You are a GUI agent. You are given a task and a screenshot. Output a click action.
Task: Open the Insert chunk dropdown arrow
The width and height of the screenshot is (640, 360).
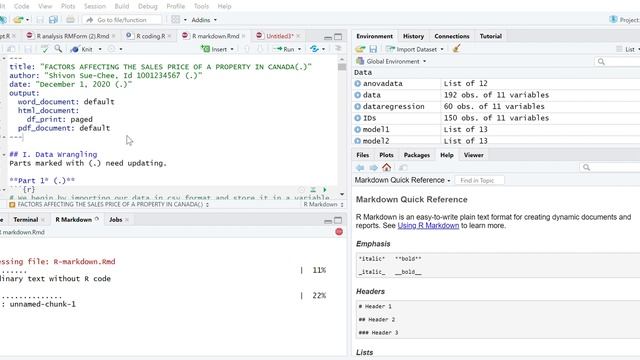(x=232, y=49)
